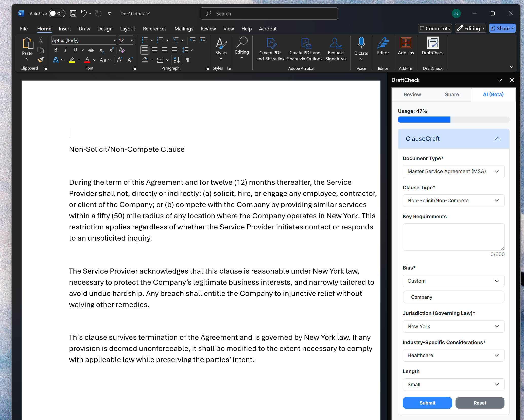524x420 pixels.
Task: Toggle align right
Action: click(165, 50)
